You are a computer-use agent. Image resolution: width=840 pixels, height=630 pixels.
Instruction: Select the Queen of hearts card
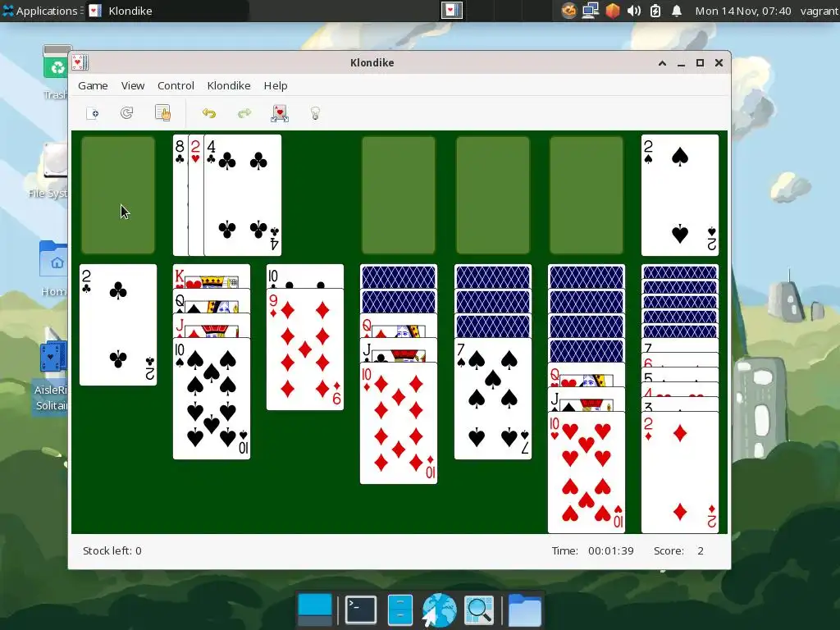click(587, 375)
